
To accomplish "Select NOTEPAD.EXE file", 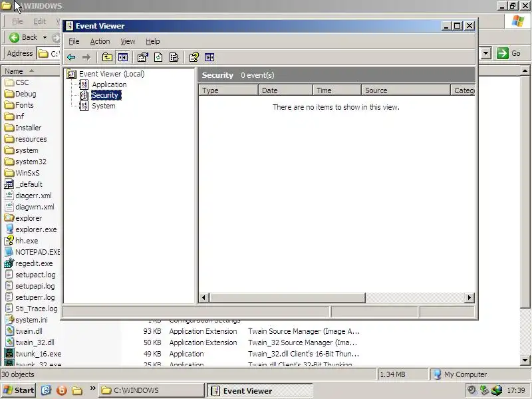I will 37,252.
